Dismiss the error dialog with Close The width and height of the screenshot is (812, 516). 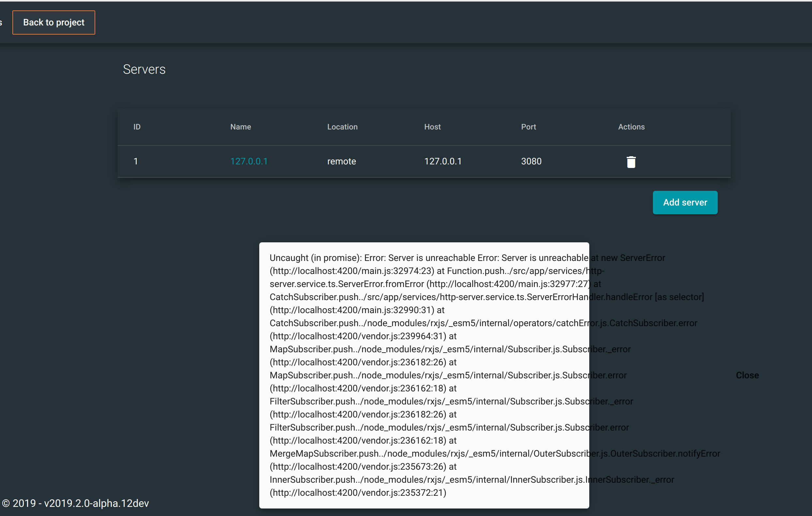[747, 375]
